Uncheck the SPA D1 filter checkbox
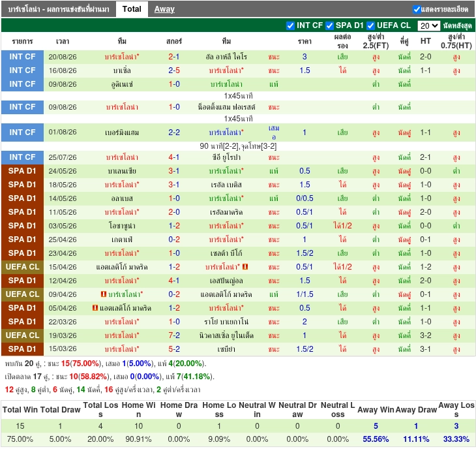The image size is (476, 451). pyautogui.click(x=329, y=25)
